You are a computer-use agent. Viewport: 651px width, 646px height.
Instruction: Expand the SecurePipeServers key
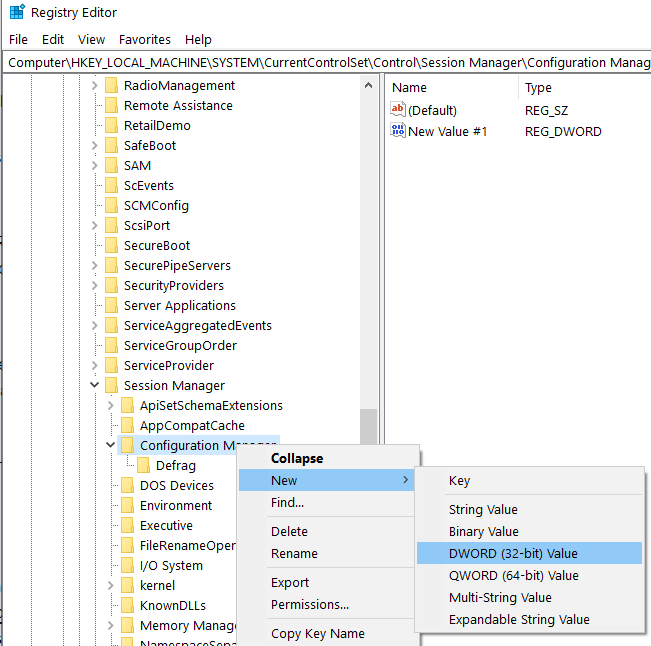pos(95,265)
